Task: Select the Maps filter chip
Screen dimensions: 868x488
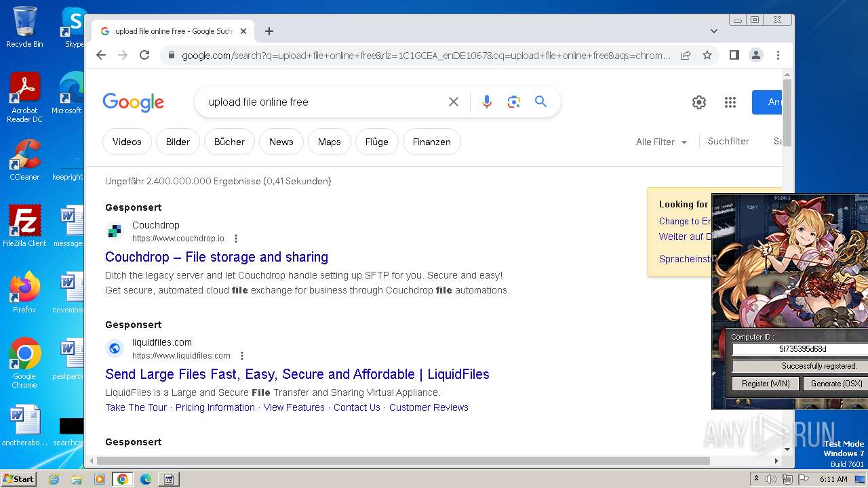Action: (329, 142)
